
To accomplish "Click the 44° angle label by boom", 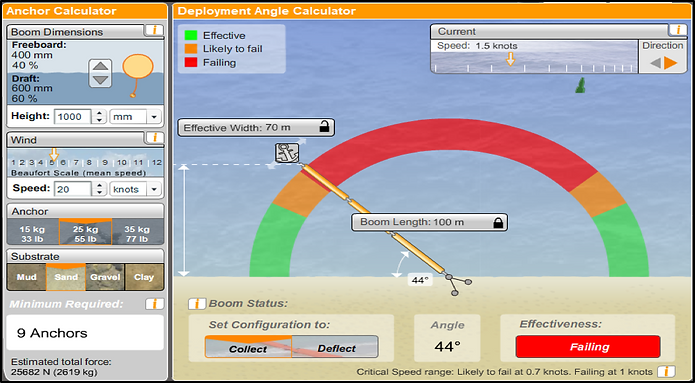I will 419,280.
